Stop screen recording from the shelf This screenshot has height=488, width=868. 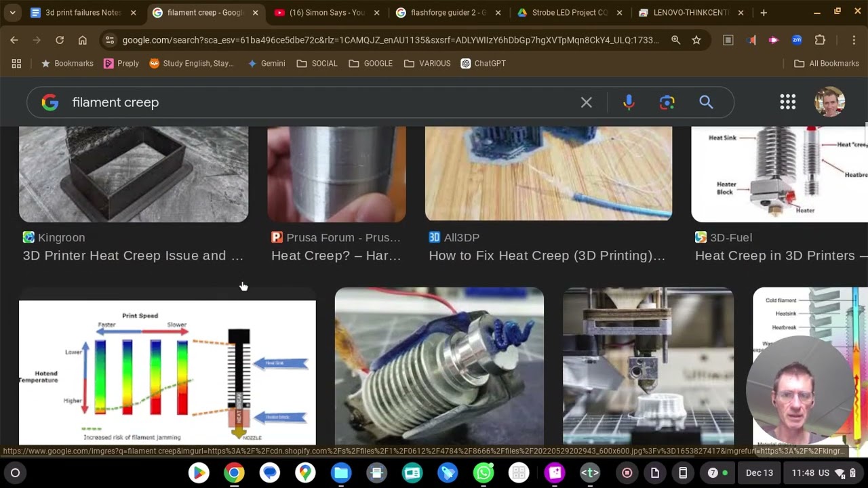click(x=627, y=472)
